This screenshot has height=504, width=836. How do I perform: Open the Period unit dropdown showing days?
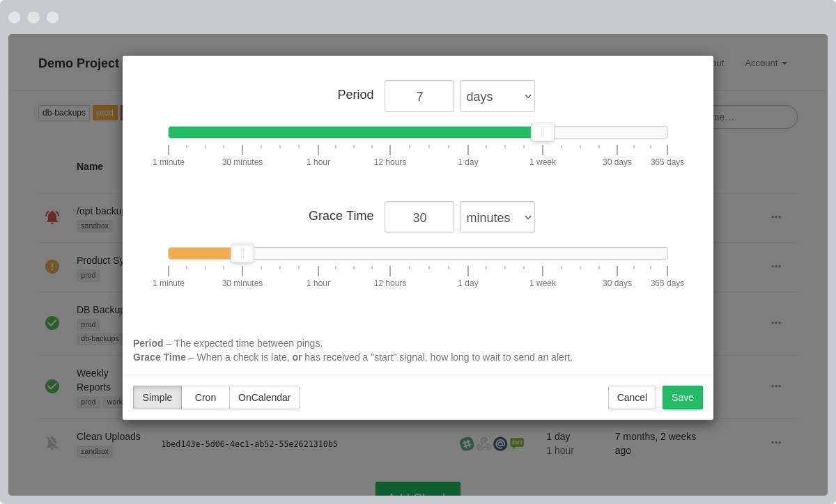tap(497, 96)
